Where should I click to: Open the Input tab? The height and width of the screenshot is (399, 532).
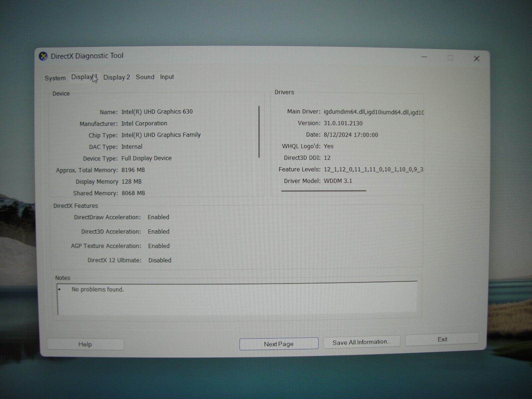click(167, 77)
